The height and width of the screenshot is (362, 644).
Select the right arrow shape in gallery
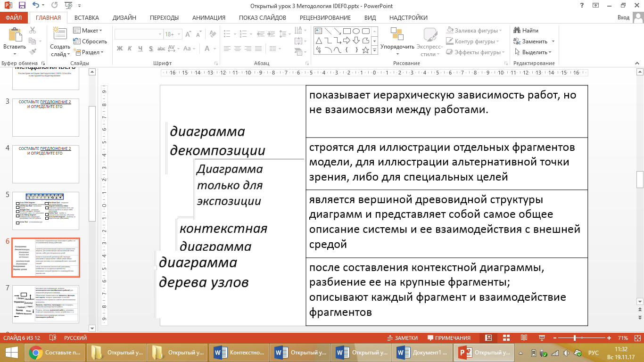tap(347, 40)
